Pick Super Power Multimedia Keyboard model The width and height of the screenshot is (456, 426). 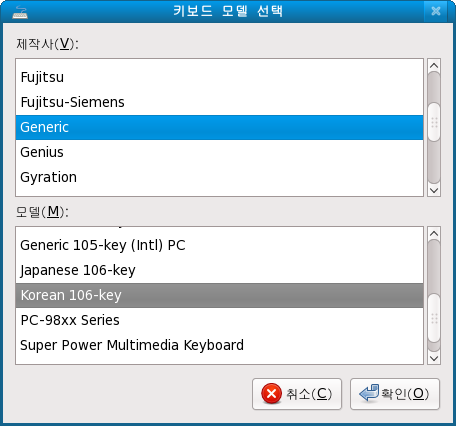click(219, 345)
